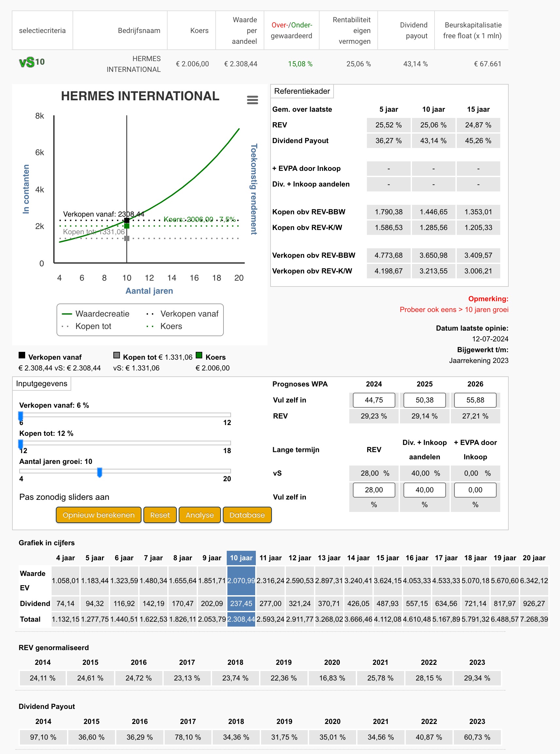The image size is (560, 754).
Task: Click the € 67.661 market cap value
Action: pyautogui.click(x=487, y=64)
